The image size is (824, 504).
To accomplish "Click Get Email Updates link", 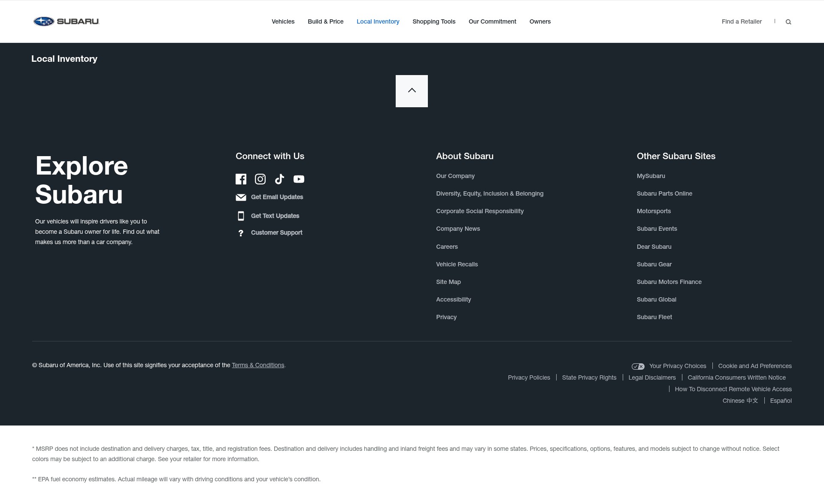I will (277, 197).
